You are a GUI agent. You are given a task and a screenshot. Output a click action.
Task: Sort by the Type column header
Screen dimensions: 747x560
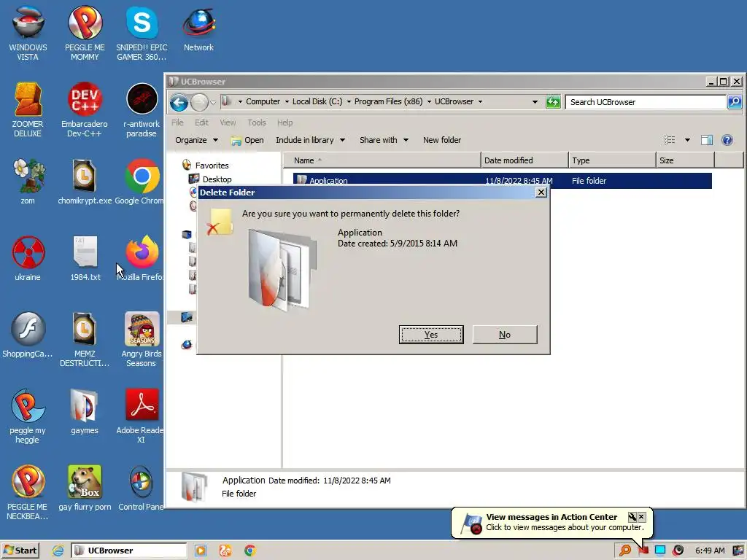click(612, 160)
